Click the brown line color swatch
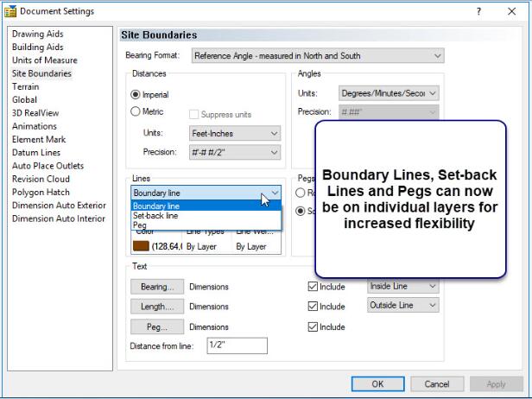Screen dimensions: 532x399 142,246
